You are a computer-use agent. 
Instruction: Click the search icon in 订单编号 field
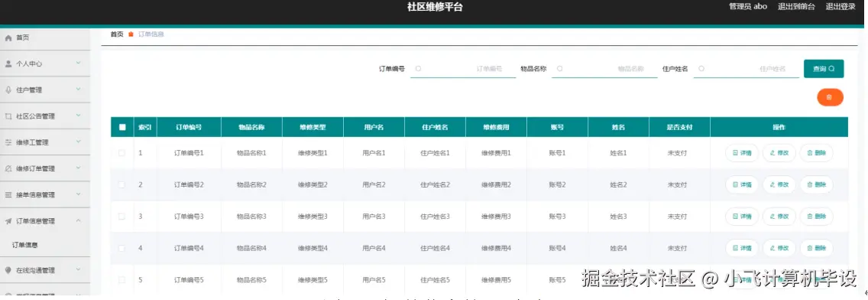(418, 69)
